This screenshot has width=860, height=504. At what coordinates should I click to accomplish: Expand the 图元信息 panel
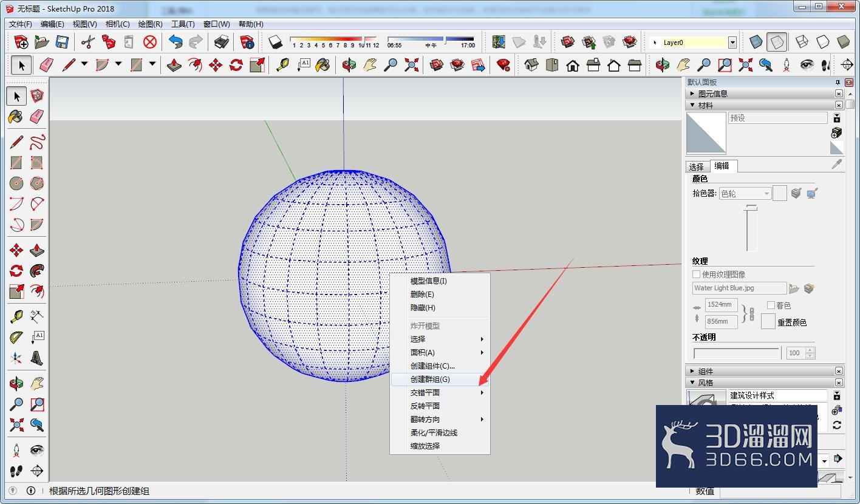click(692, 94)
